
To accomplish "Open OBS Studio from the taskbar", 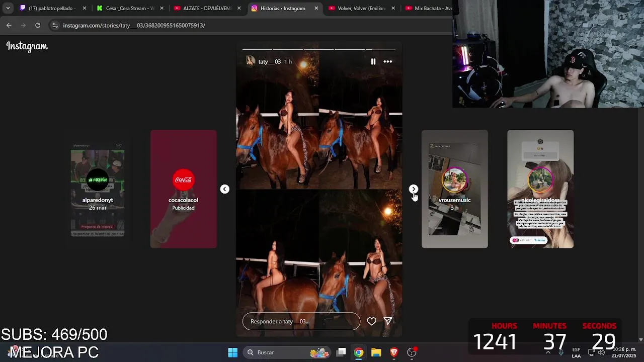I will click(412, 352).
